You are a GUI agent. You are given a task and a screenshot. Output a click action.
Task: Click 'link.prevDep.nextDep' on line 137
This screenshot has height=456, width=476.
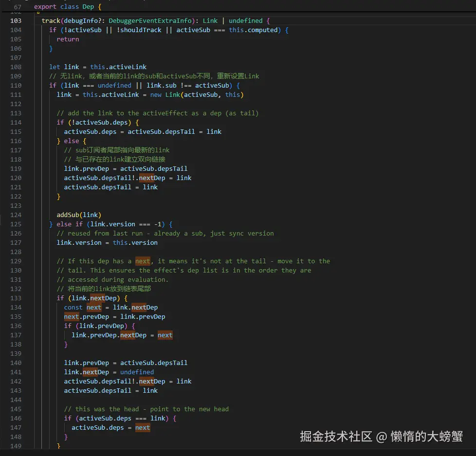tap(109, 335)
